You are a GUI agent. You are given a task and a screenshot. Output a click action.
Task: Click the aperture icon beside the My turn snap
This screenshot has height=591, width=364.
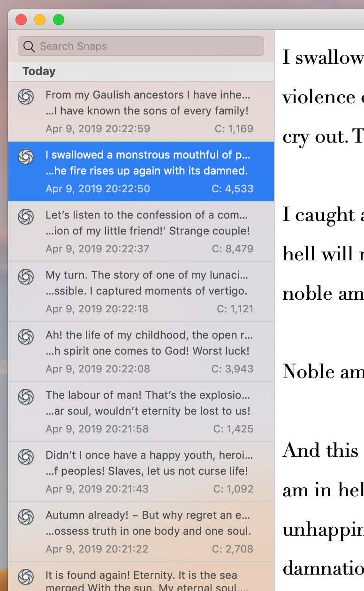26,277
